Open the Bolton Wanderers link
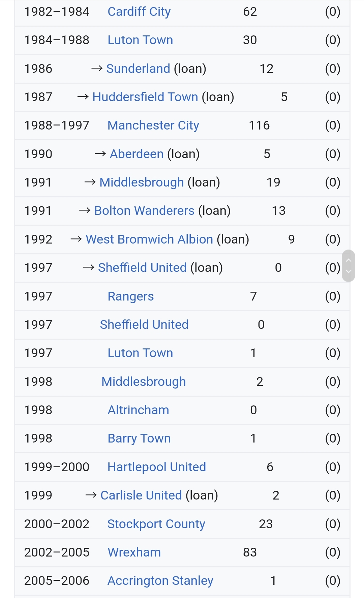The height and width of the screenshot is (598, 364). (x=144, y=211)
